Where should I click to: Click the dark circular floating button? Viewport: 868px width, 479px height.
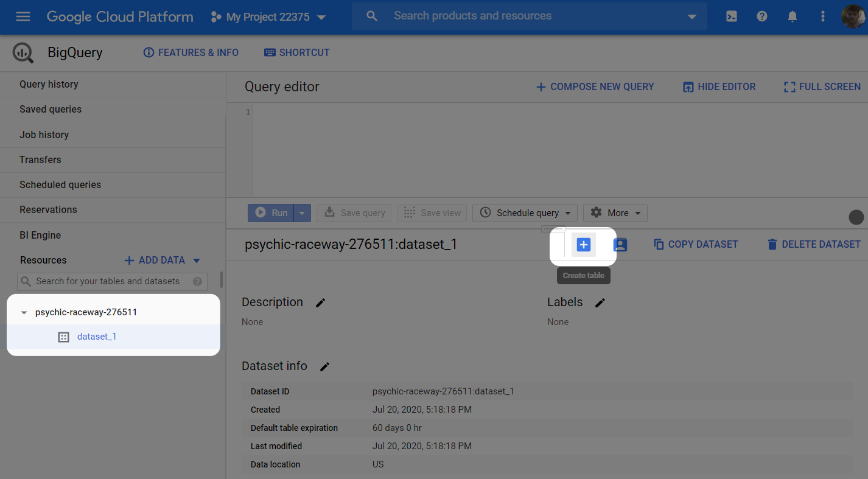(x=856, y=217)
